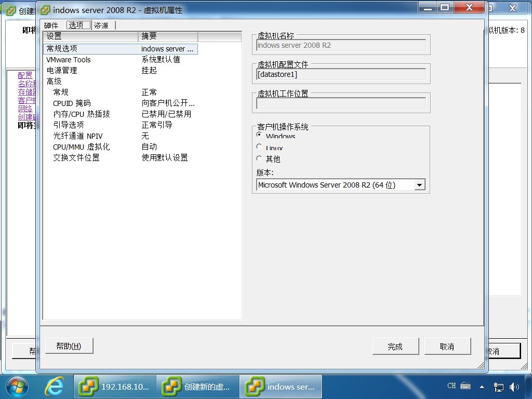Switch to the indows ser... taskbar window
532x399 pixels.
[281, 387]
